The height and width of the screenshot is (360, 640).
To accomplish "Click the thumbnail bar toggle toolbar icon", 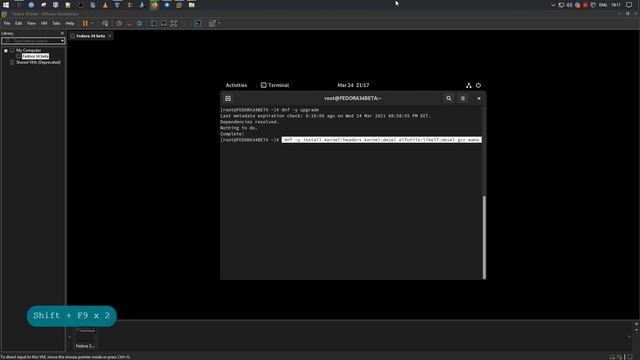I will (163, 24).
